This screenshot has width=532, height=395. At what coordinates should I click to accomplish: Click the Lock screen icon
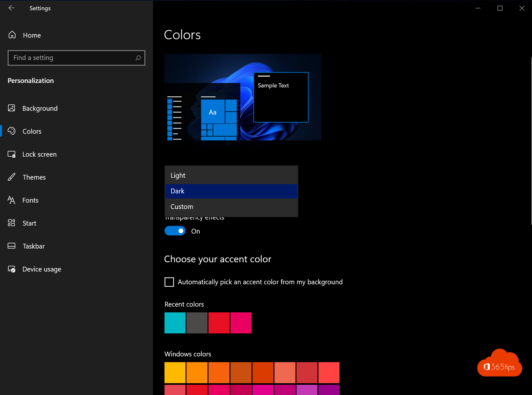(x=11, y=154)
